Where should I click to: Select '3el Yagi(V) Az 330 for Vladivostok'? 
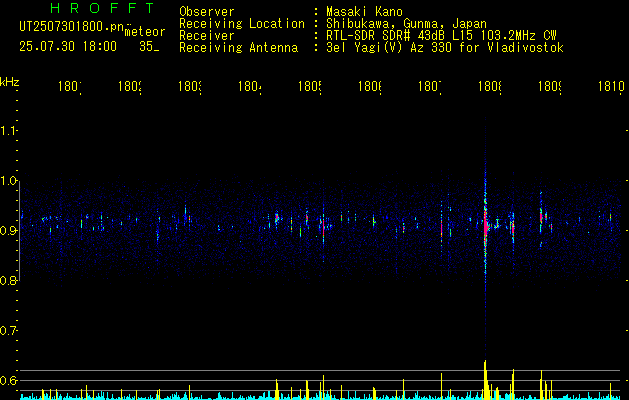445,48
